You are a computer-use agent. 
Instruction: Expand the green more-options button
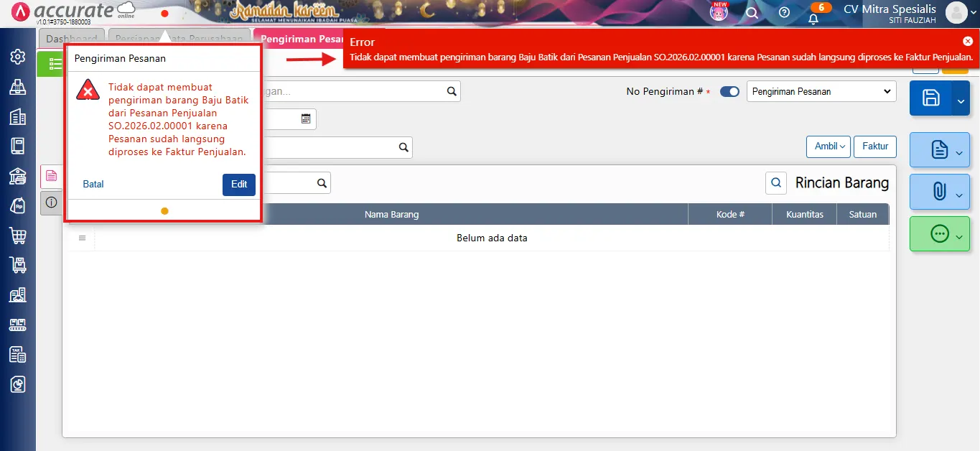[940, 234]
